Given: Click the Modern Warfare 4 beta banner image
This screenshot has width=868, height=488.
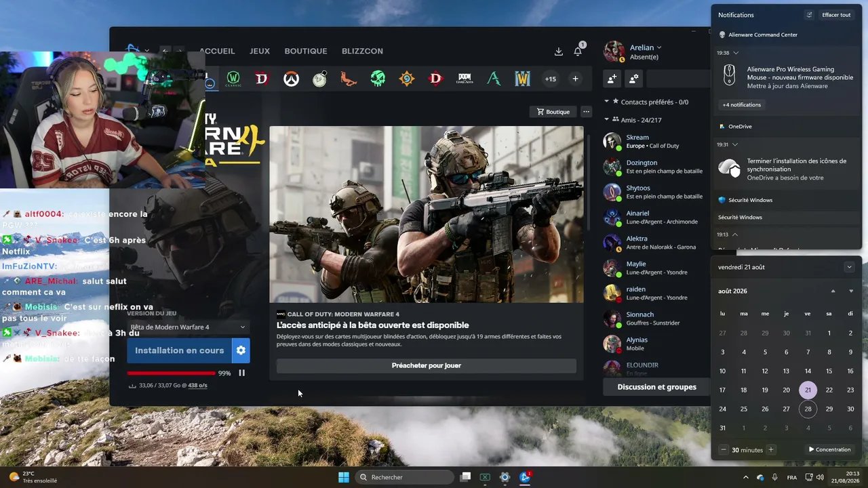Looking at the screenshot, I should [x=427, y=214].
